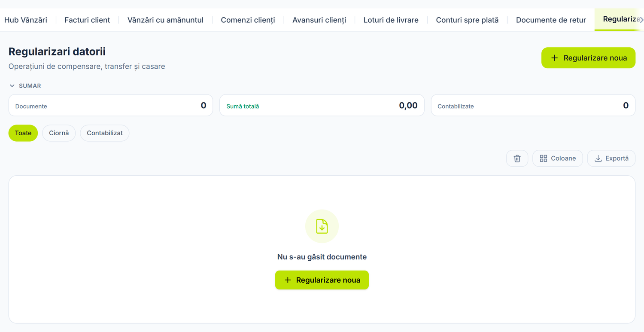The width and height of the screenshot is (644, 332).
Task: Click the trash delete icon button
Action: pos(517,158)
